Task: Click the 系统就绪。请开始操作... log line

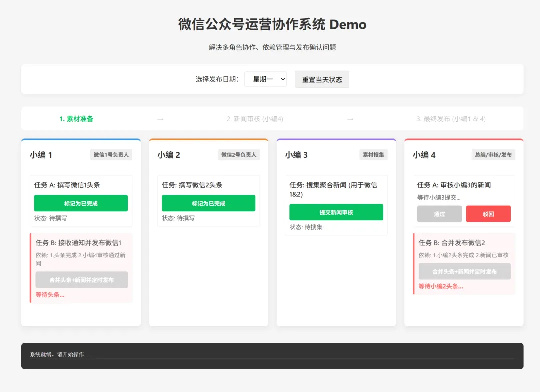Action: [x=60, y=355]
